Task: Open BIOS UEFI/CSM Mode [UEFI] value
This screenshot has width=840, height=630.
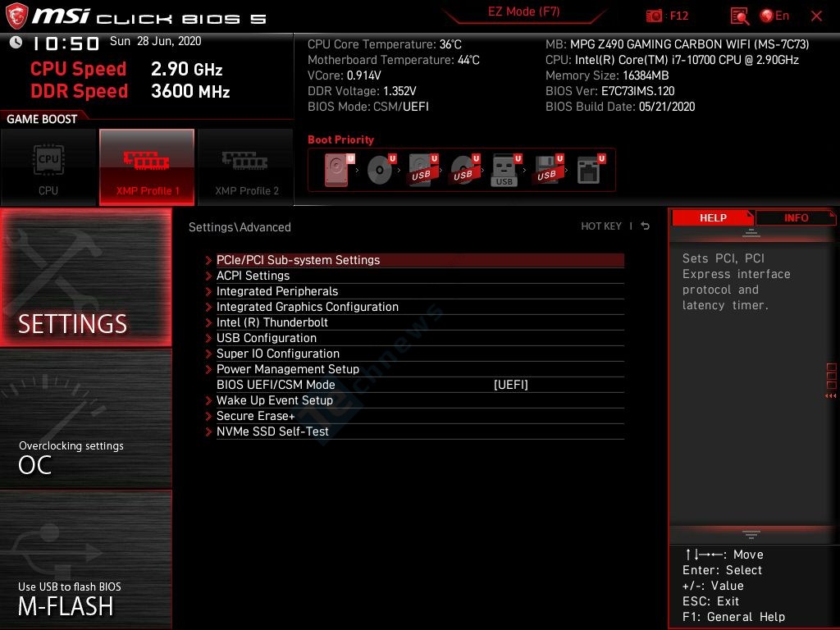Action: click(x=510, y=385)
